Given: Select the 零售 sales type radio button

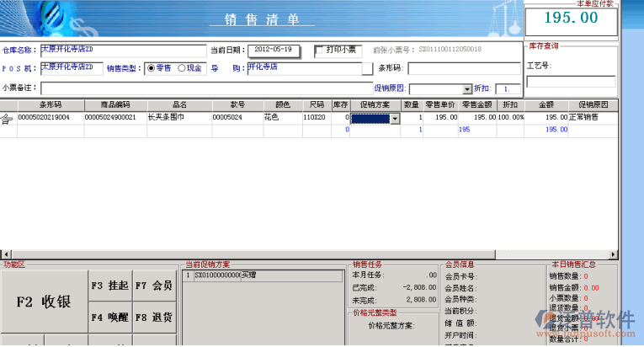Looking at the screenshot, I should (x=152, y=68).
